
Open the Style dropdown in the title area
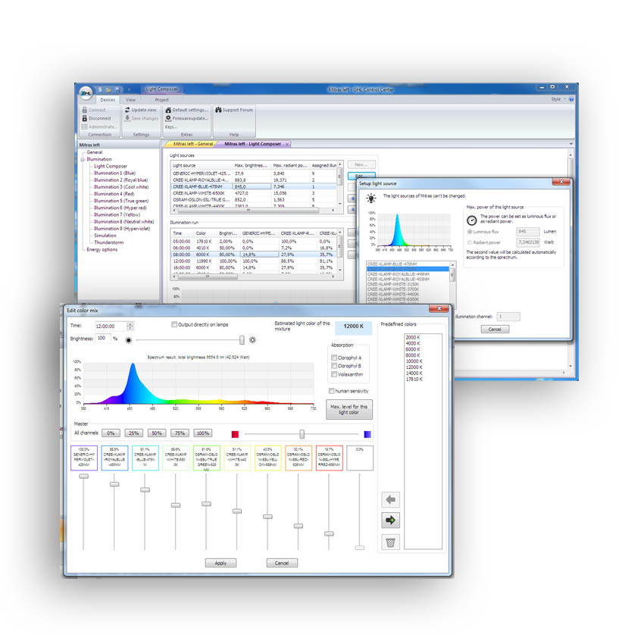(x=558, y=99)
